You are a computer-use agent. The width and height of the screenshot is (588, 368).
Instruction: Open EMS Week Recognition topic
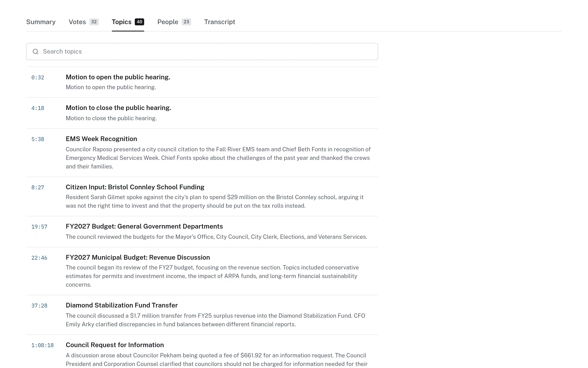[101, 139]
